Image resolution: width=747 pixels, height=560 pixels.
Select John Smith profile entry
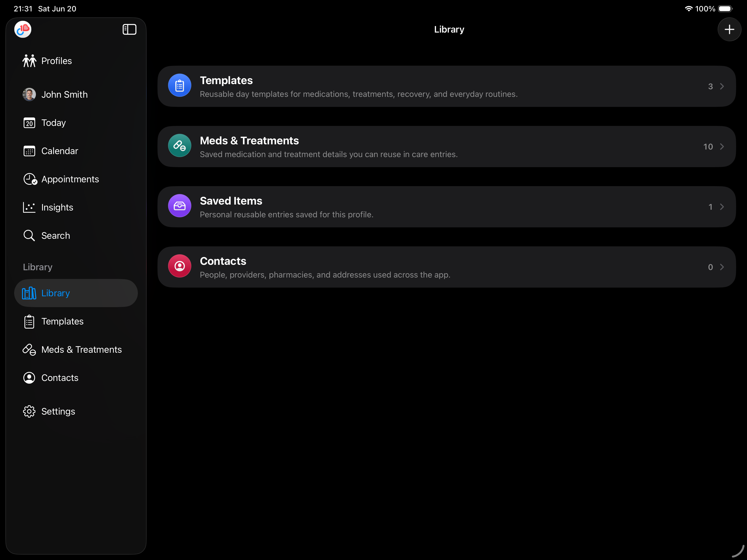tap(65, 94)
